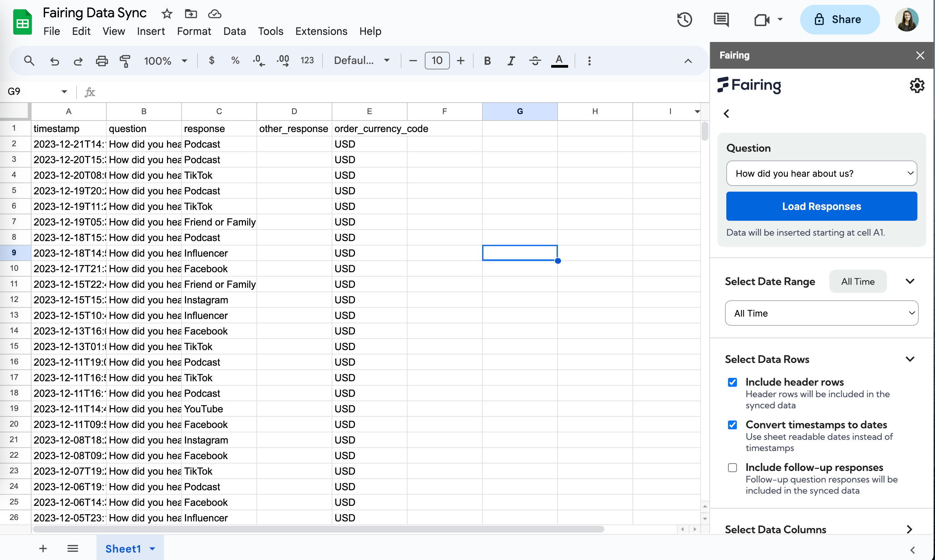Select the percent format icon
Viewport: 935px width, 560px height.
tap(235, 60)
